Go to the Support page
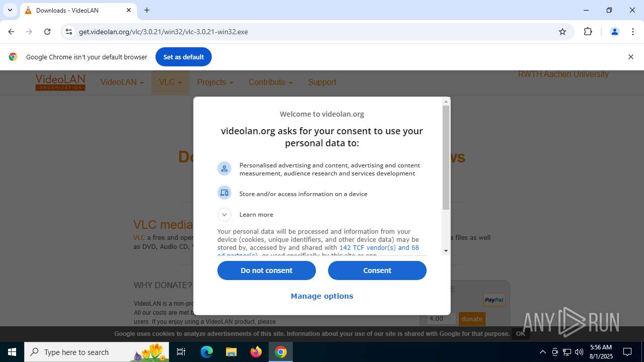Viewport: 644px width, 362px height. coord(322,82)
